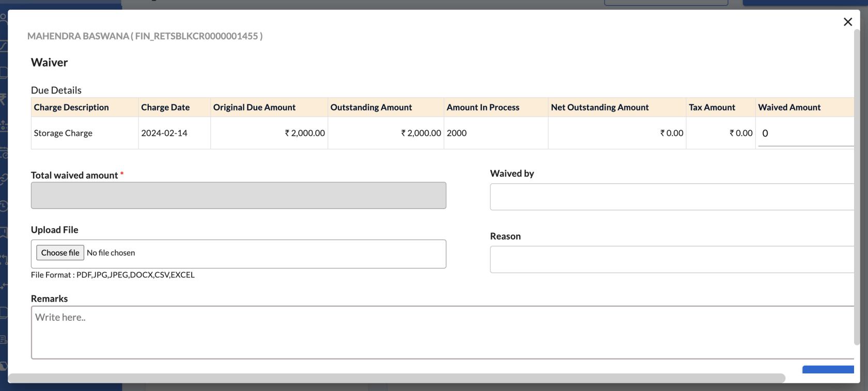The width and height of the screenshot is (868, 391).
Task: Click the vertical scrollbar of the dialog
Action: pyautogui.click(x=857, y=187)
